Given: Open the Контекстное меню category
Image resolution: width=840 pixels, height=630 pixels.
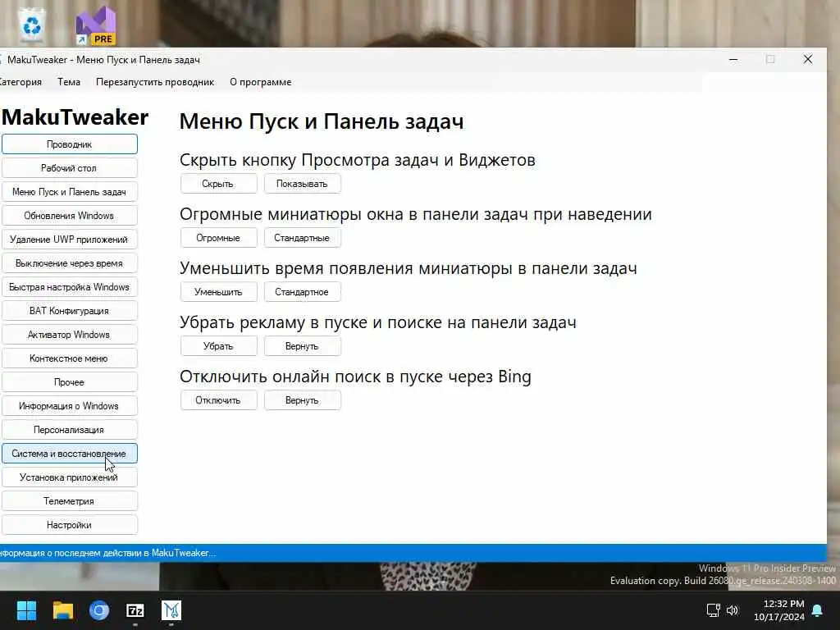Looking at the screenshot, I should [x=70, y=358].
